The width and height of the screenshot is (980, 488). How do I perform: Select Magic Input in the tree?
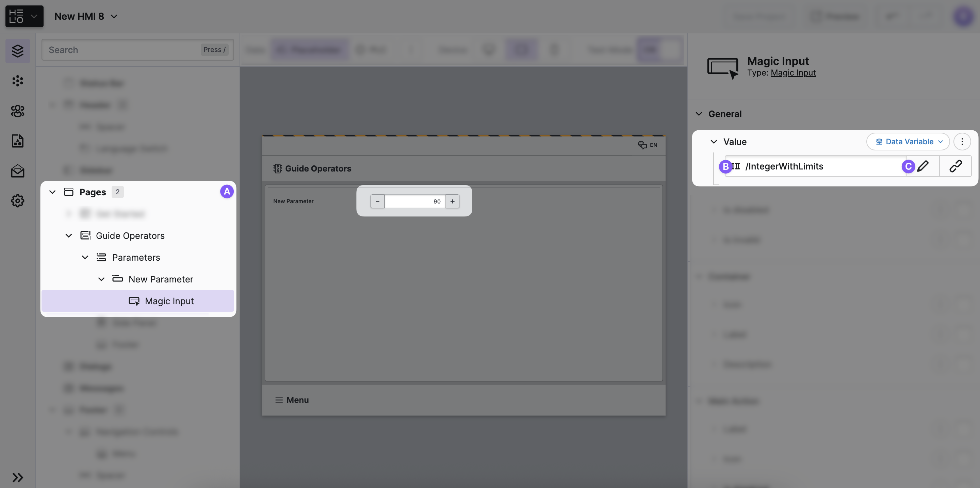169,301
